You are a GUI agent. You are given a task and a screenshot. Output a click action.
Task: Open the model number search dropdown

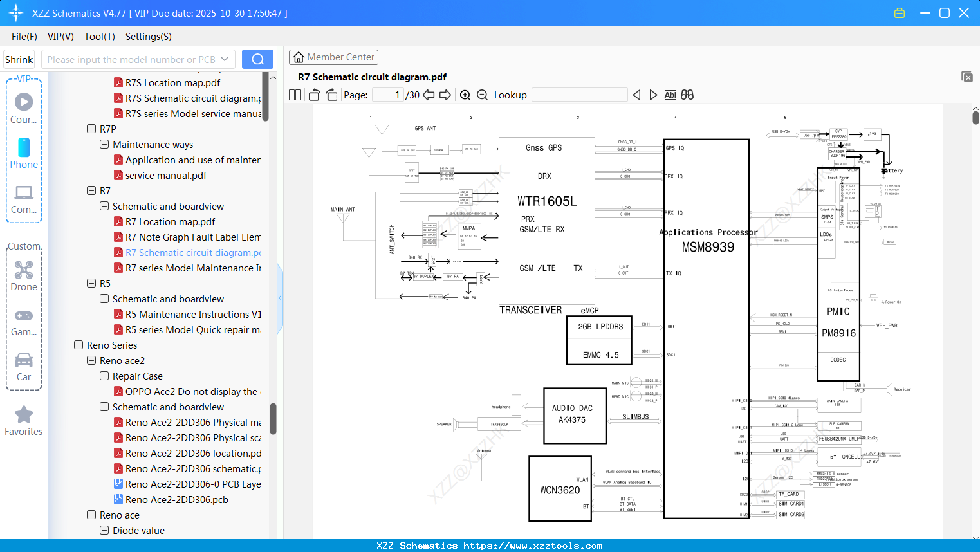pyautogui.click(x=224, y=59)
